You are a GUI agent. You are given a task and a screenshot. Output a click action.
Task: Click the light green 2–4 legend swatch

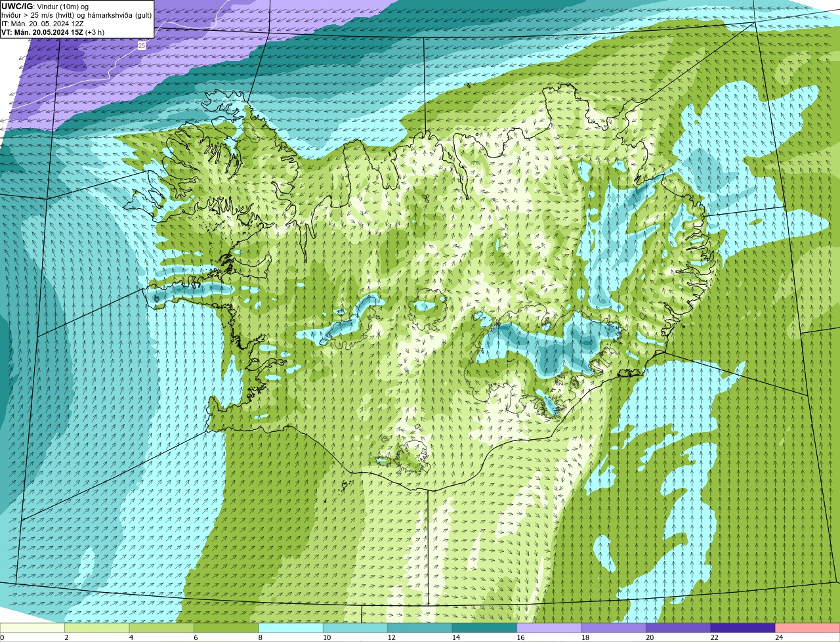(x=97, y=628)
